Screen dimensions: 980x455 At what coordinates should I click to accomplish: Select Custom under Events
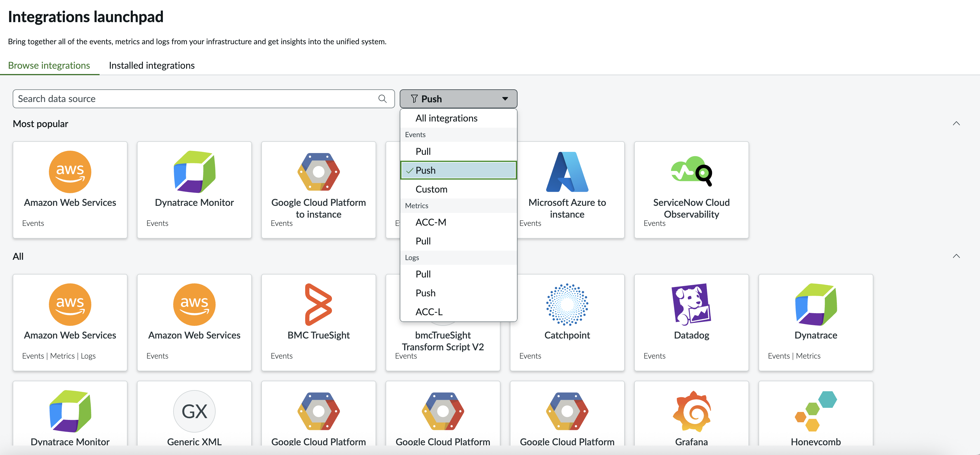[458, 189]
